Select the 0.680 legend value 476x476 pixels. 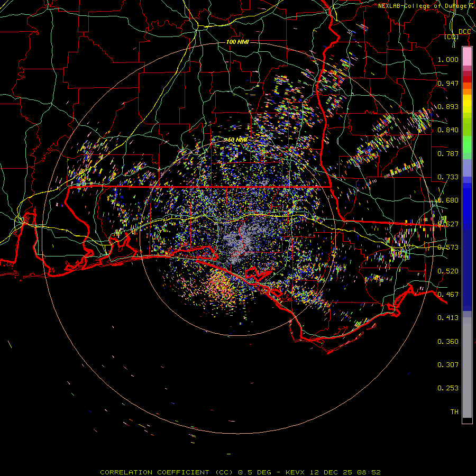pyautogui.click(x=448, y=200)
